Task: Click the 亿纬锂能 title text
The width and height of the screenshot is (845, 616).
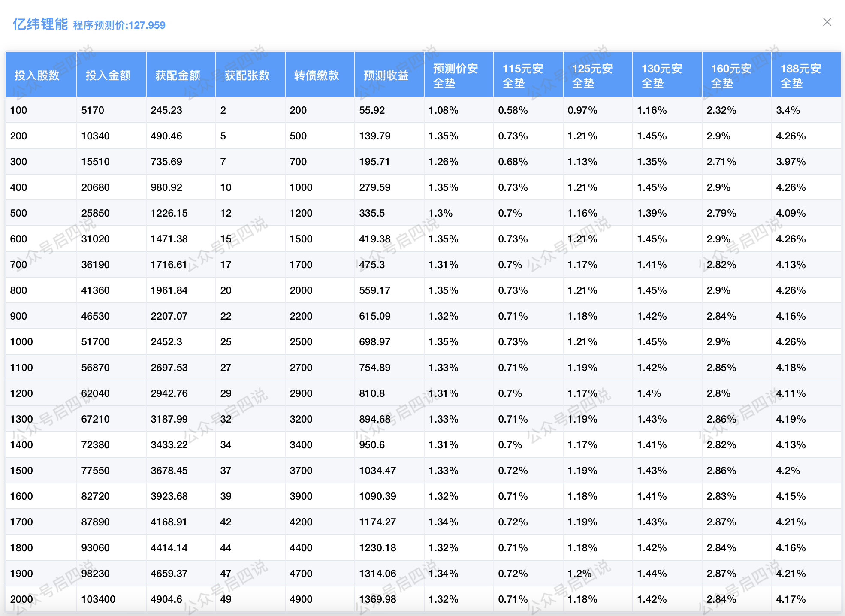Action: [40, 24]
